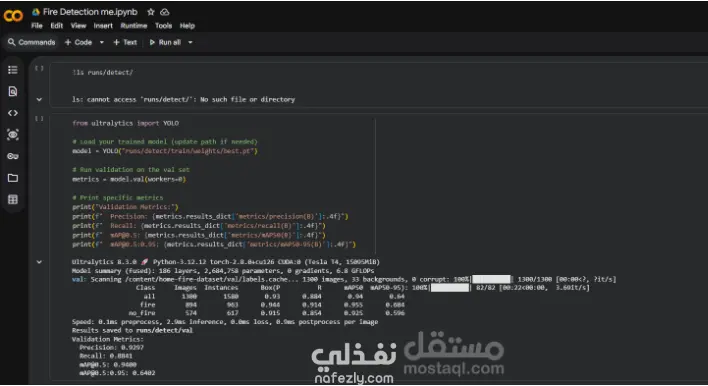Rename the notebook title Fire Detection me.ipynb
The height and width of the screenshot is (386, 708).
pyautogui.click(x=90, y=12)
